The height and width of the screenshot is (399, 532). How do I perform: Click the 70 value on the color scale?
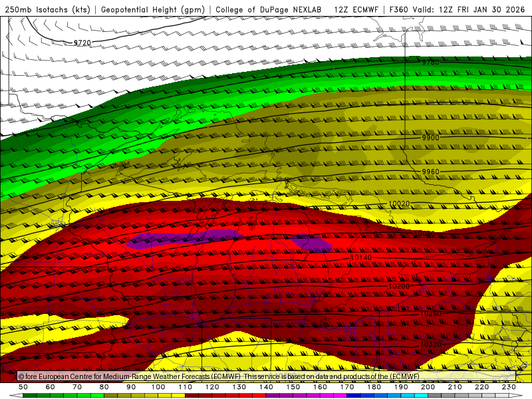(x=77, y=387)
